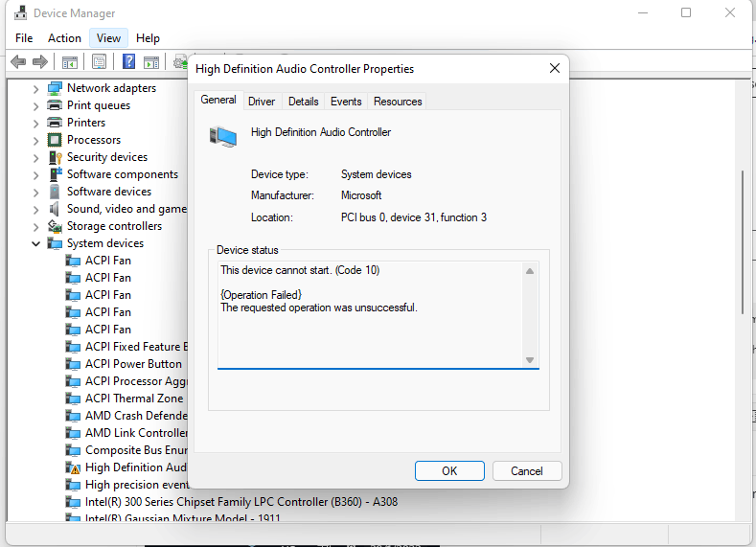This screenshot has width=756, height=547.
Task: Click the ACPI Power Button device icon
Action: coord(73,364)
